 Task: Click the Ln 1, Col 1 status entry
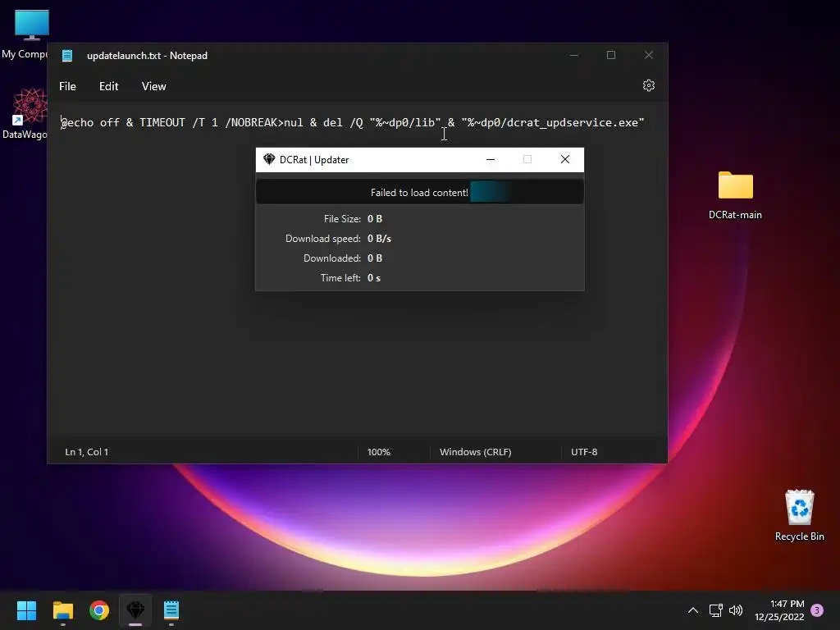point(87,452)
